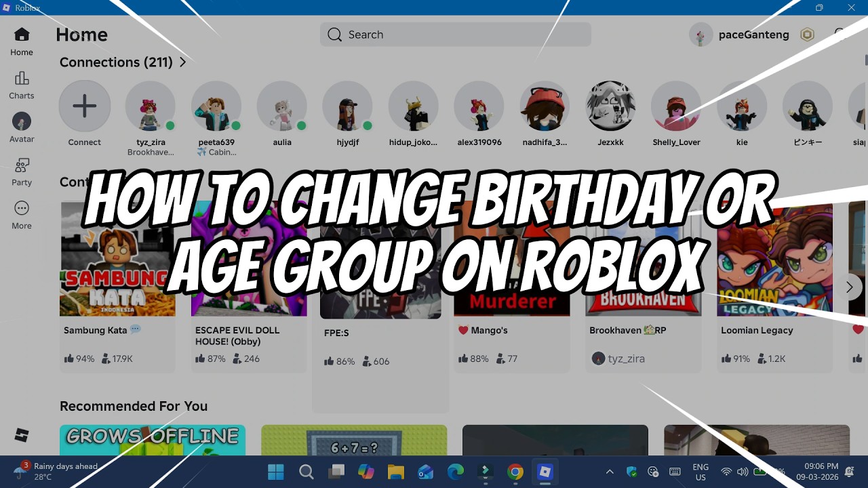Advance game carousel with right arrow
The image size is (868, 488).
click(x=849, y=287)
